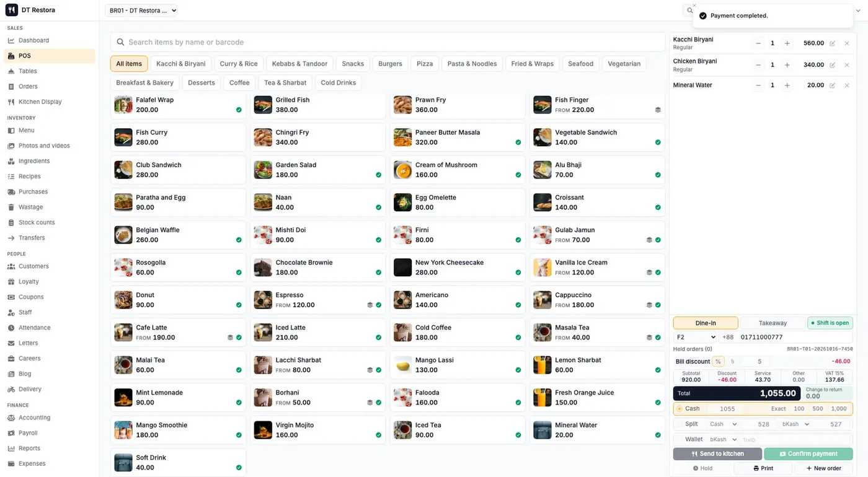Select the Cash payment radio option

(680, 409)
